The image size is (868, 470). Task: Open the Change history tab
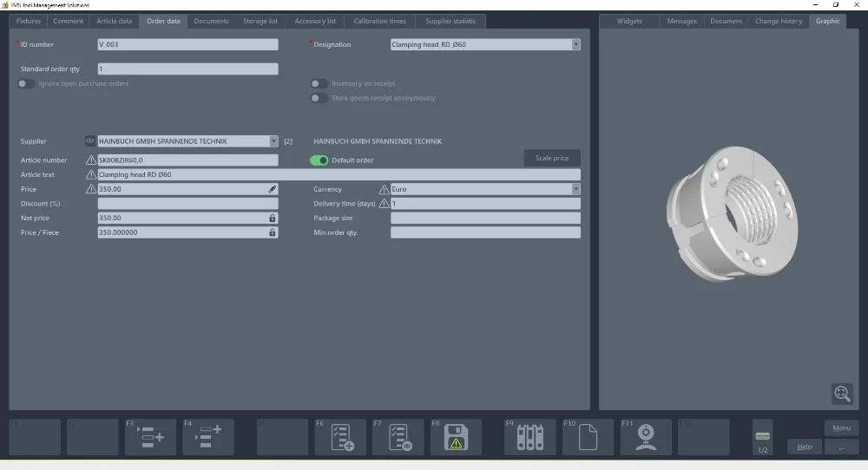tap(779, 21)
